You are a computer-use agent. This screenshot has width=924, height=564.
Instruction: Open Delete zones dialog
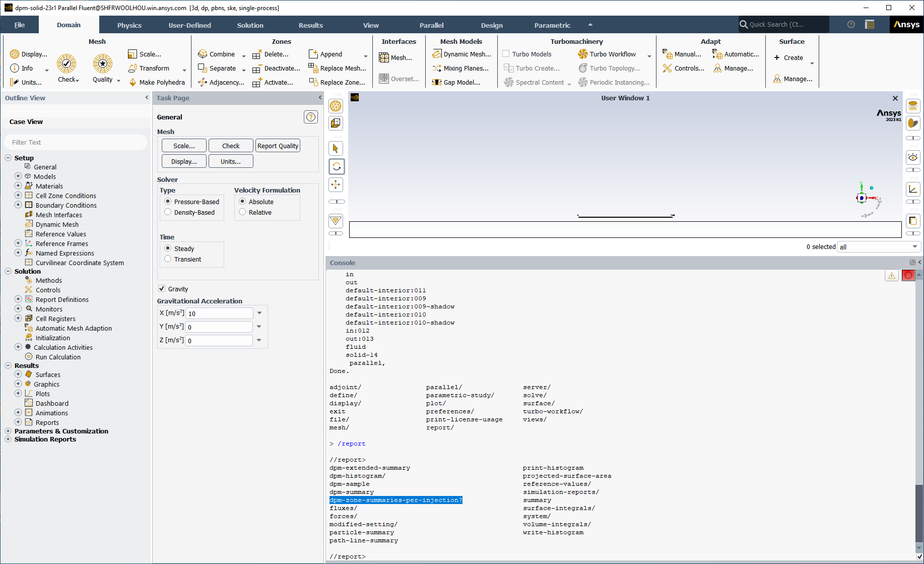pos(271,54)
